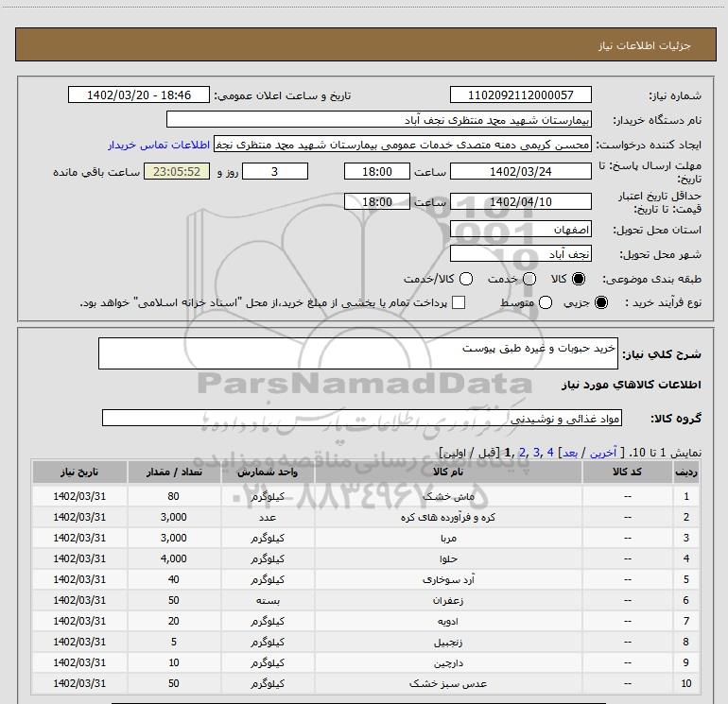Screen dimensions: 728x704
Task: Open اطلاعات تماس خریدار link
Action: [x=159, y=145]
